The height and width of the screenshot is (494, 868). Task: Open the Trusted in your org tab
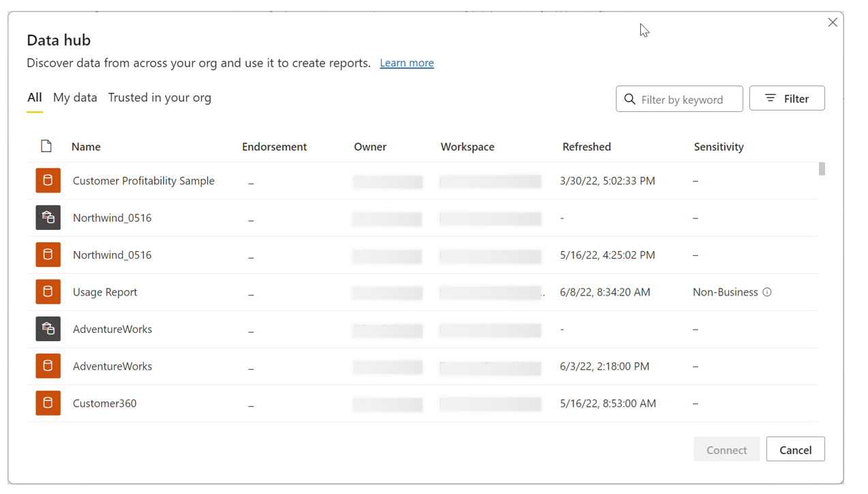(x=160, y=98)
